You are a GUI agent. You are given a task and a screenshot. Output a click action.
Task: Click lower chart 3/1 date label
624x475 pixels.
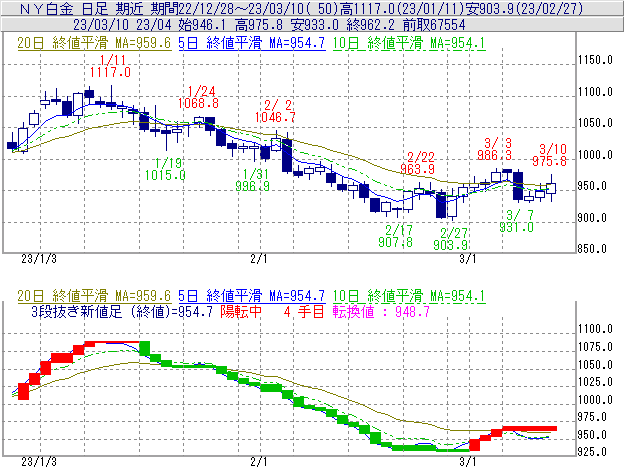point(468,462)
